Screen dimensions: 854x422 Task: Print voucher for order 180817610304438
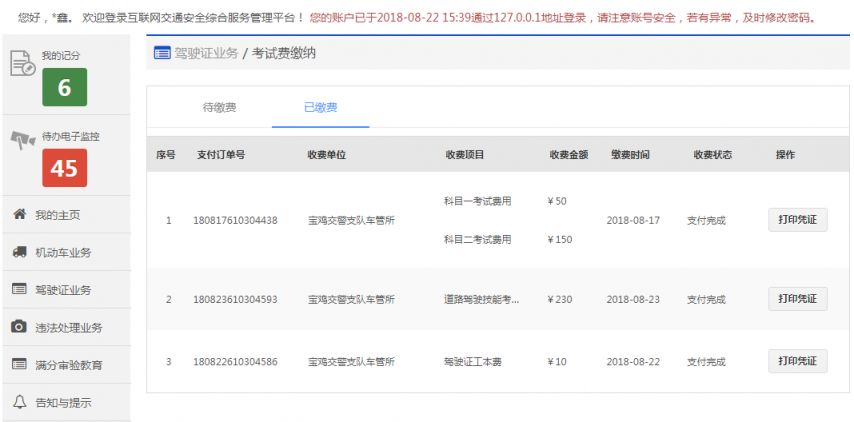(x=797, y=220)
